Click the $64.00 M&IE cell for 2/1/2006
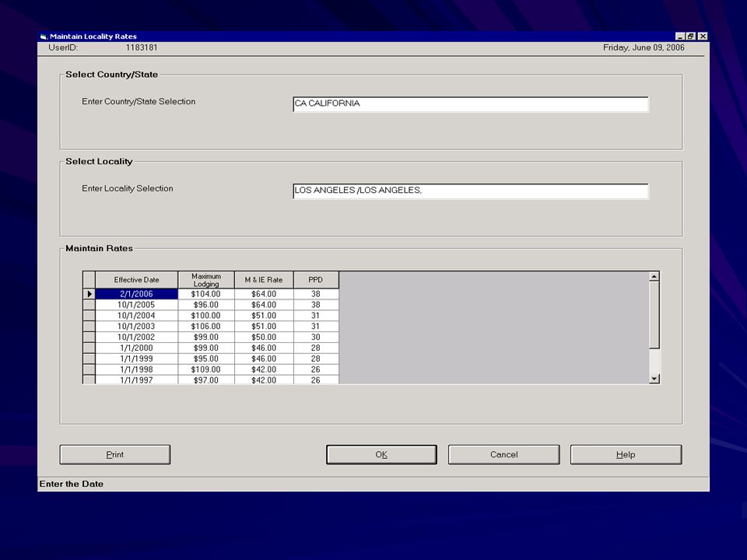The height and width of the screenshot is (560, 747). point(264,294)
